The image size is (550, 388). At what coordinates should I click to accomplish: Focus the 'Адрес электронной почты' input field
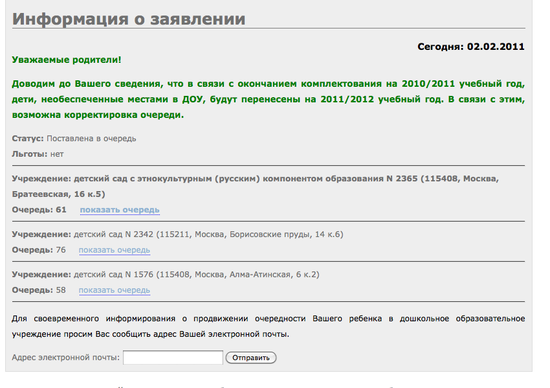173,357
